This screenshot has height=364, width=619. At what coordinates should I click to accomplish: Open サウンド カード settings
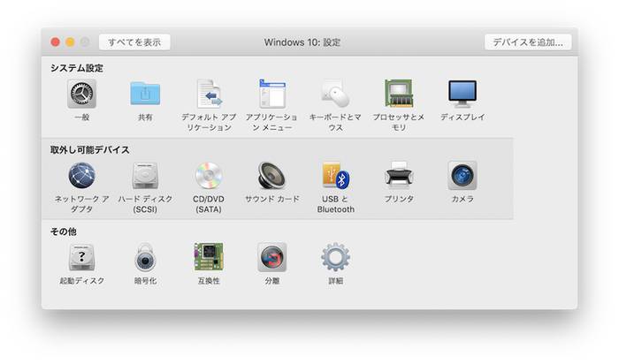pyautogui.click(x=272, y=176)
